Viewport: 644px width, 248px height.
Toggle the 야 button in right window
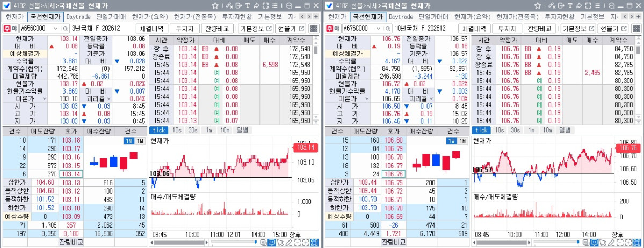pyautogui.click(x=337, y=29)
